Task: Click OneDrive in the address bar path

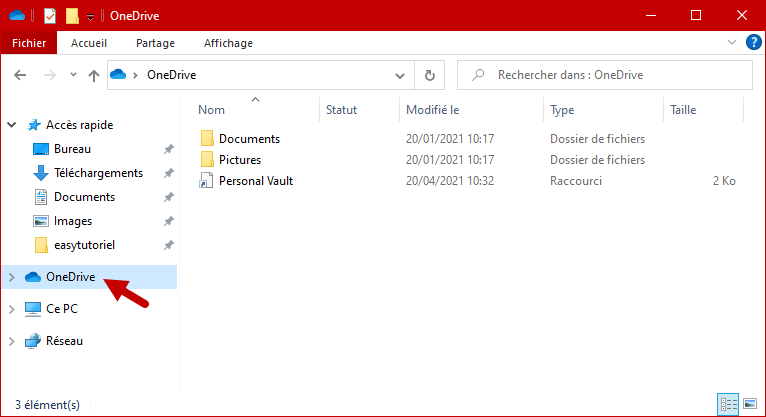Action: click(171, 75)
